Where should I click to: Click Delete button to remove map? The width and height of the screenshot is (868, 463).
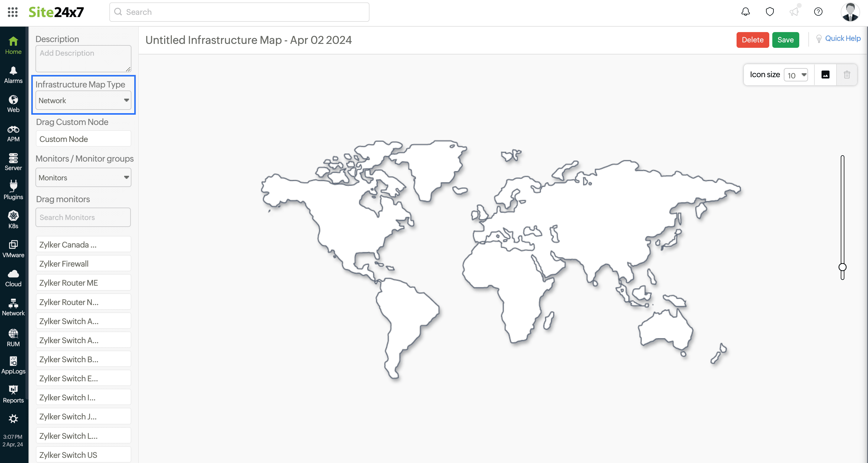pyautogui.click(x=753, y=40)
